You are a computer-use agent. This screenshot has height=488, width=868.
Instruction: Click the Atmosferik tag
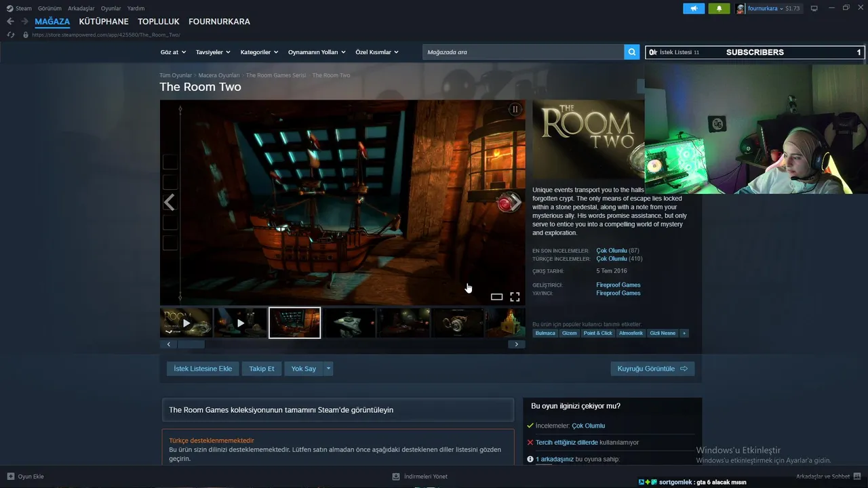[631, 333]
